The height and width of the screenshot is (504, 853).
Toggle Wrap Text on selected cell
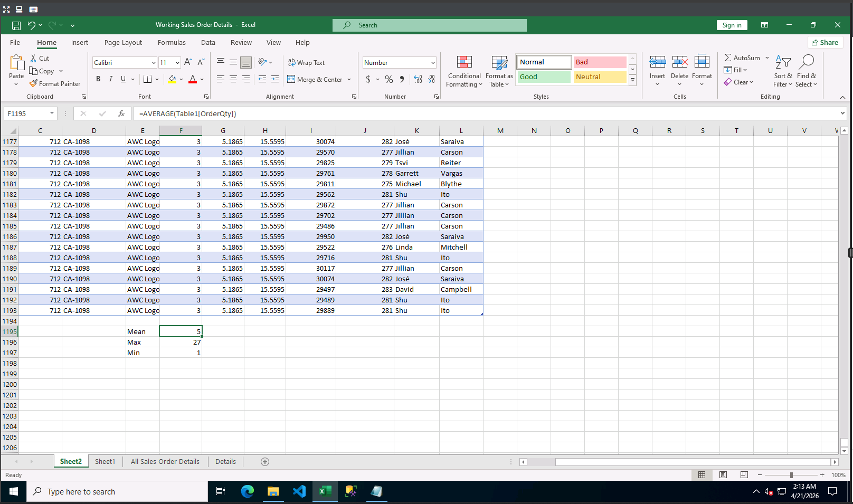click(306, 62)
